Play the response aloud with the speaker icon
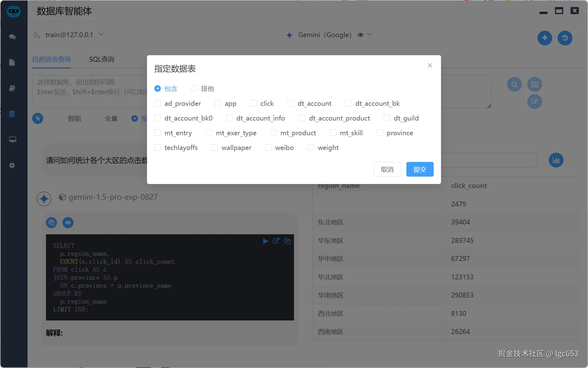The width and height of the screenshot is (588, 368). click(68, 222)
